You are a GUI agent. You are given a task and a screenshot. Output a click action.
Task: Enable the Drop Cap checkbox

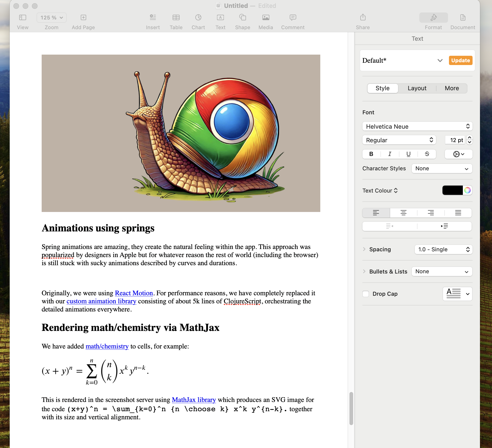pyautogui.click(x=365, y=294)
